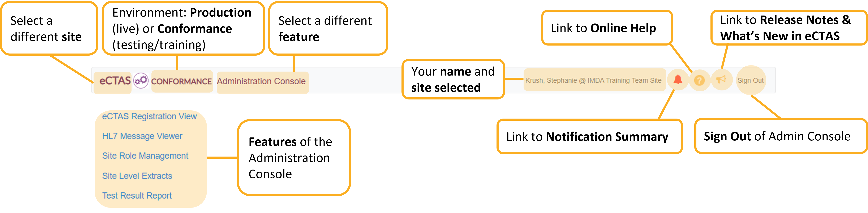Sign out using the Sign Out button
Screen dimensions: 868x213
(750, 81)
